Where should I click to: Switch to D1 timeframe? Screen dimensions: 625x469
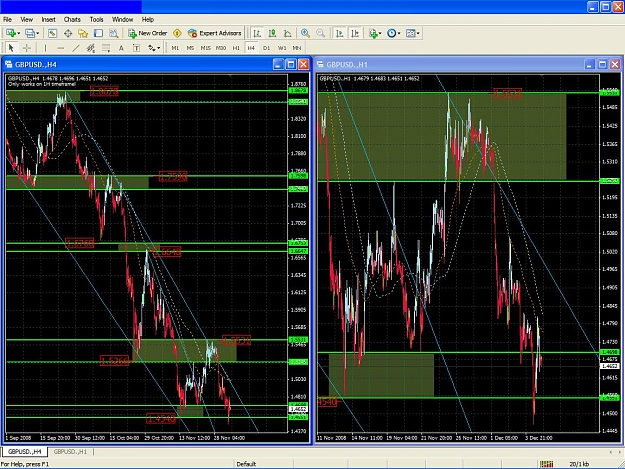(x=266, y=48)
